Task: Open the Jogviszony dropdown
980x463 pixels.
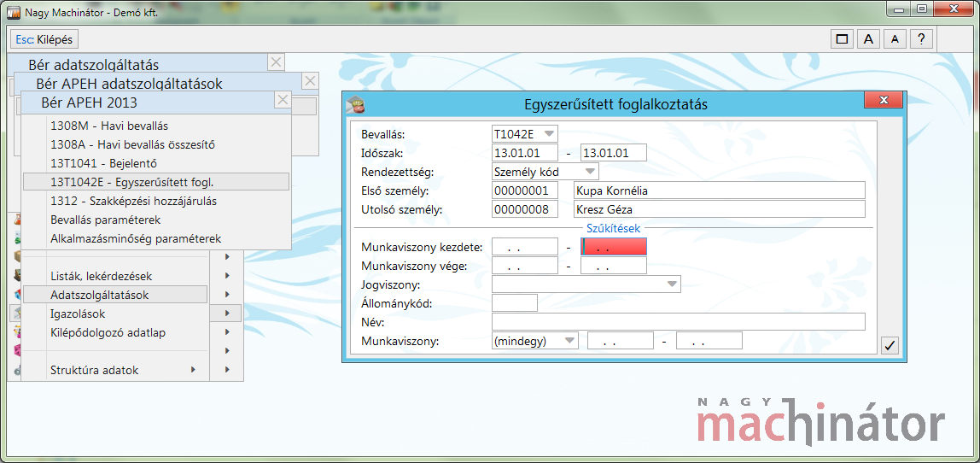Action: point(672,284)
